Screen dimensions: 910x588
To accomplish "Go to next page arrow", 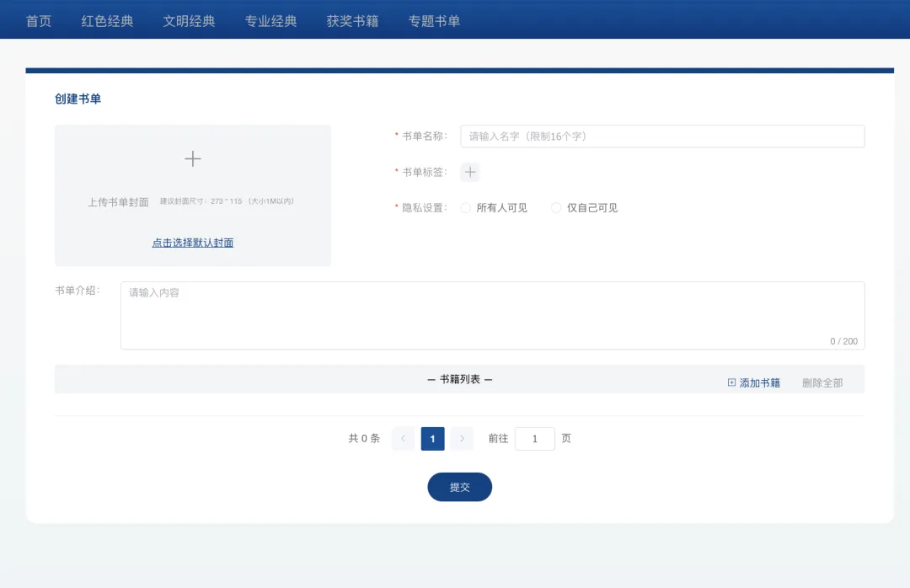I will (x=462, y=439).
